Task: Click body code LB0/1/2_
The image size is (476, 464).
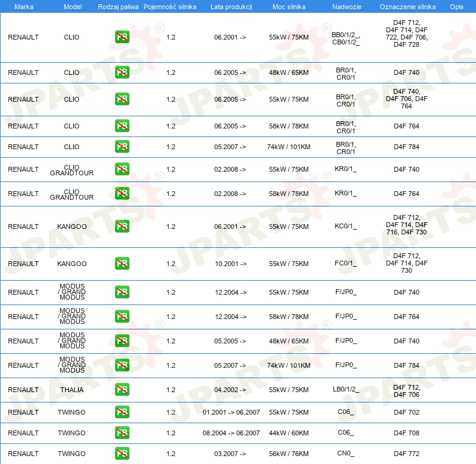Action: 346,389
